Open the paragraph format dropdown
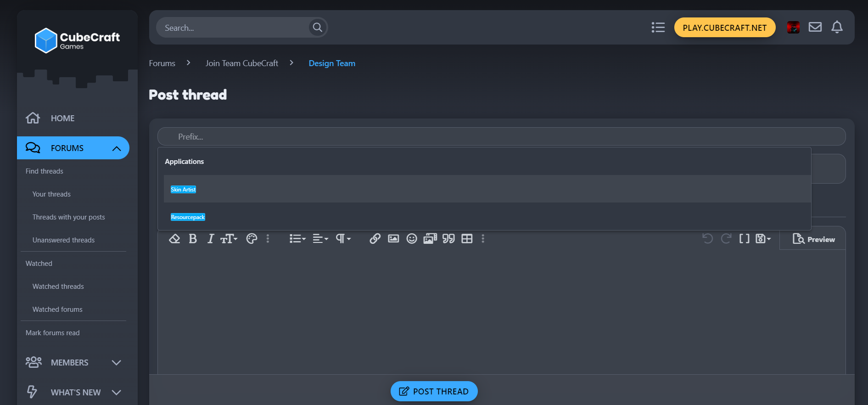868x405 pixels. click(x=343, y=238)
